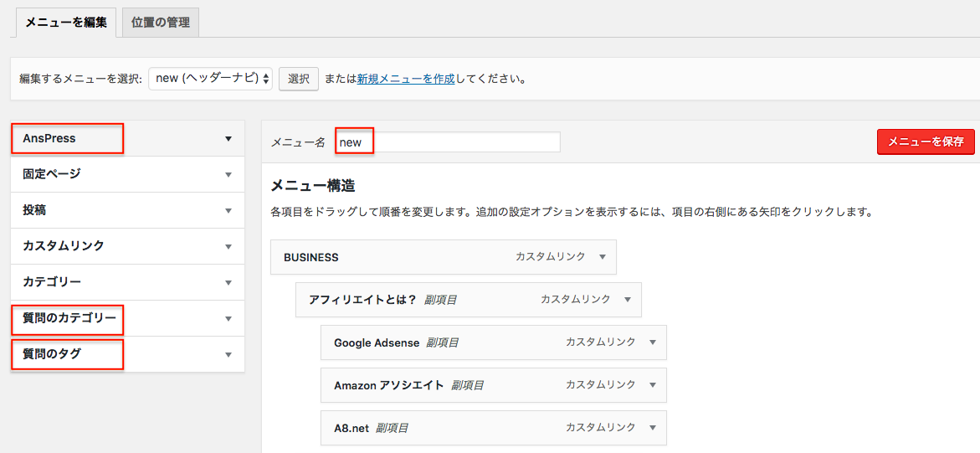980x453 pixels.
Task: Open Google Adsense item settings arrow
Action: [653, 342]
